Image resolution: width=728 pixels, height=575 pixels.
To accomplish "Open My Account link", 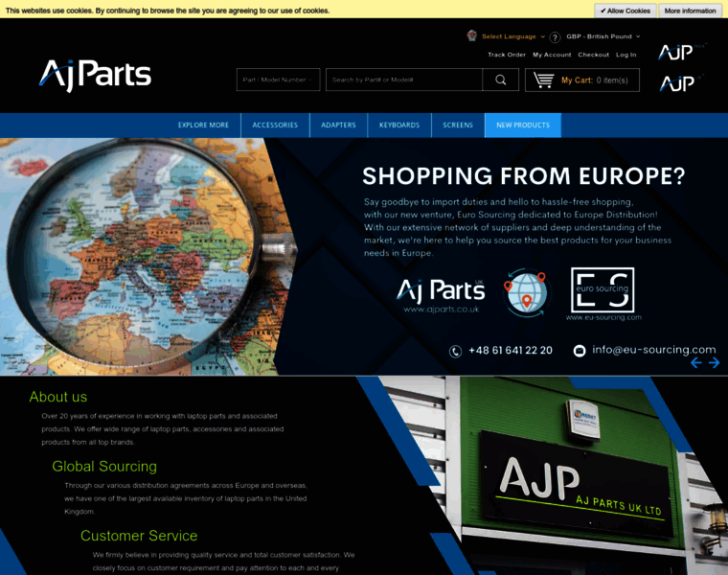I will (552, 55).
